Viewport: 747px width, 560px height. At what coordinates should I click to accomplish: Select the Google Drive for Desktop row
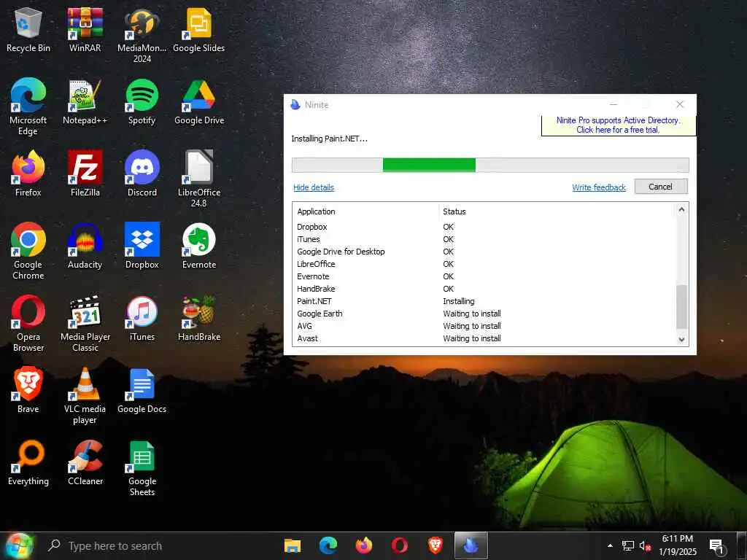tap(484, 252)
